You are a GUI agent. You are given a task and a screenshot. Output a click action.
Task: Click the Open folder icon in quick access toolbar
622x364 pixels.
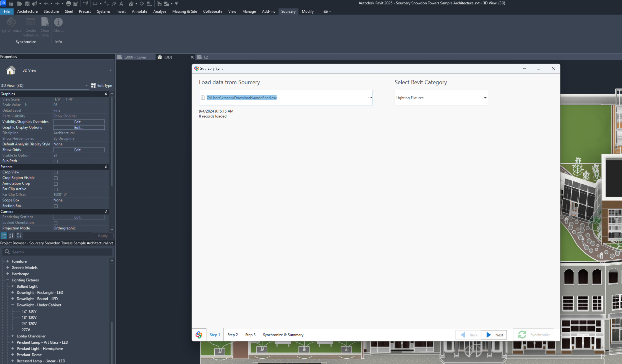pyautogui.click(x=19, y=4)
